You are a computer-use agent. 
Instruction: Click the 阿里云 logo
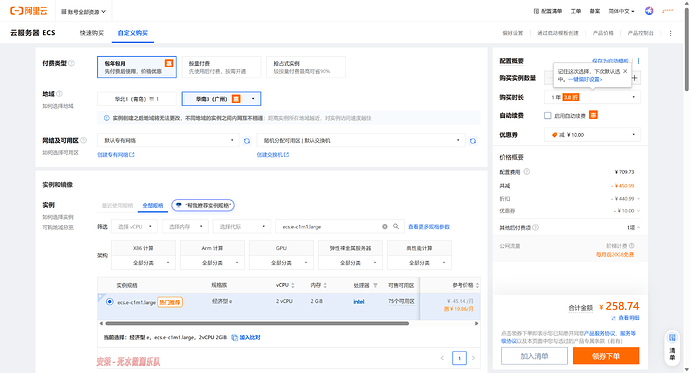[x=29, y=11]
